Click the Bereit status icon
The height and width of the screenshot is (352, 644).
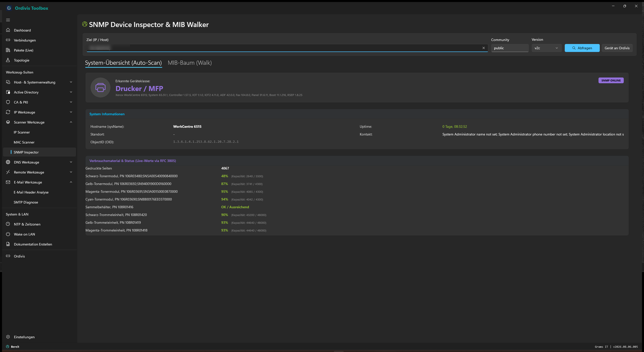pyautogui.click(x=7, y=347)
